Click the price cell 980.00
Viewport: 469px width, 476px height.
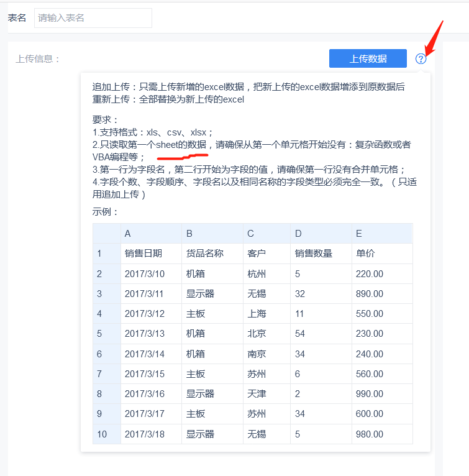click(x=382, y=434)
